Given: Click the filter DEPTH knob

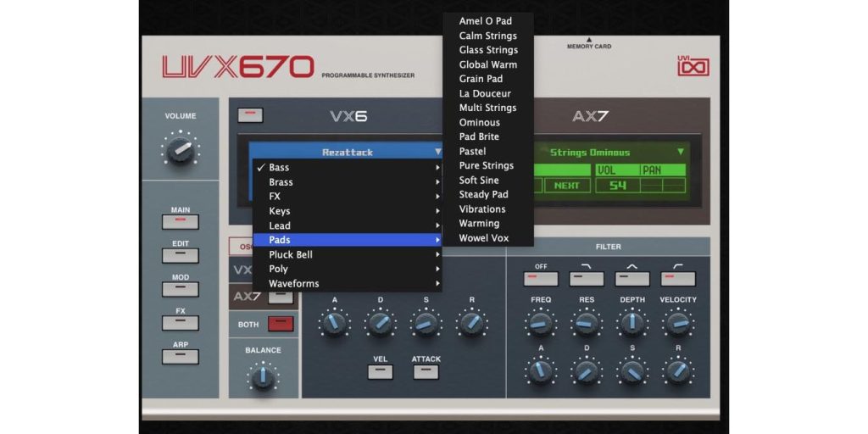Looking at the screenshot, I should coord(632,323).
